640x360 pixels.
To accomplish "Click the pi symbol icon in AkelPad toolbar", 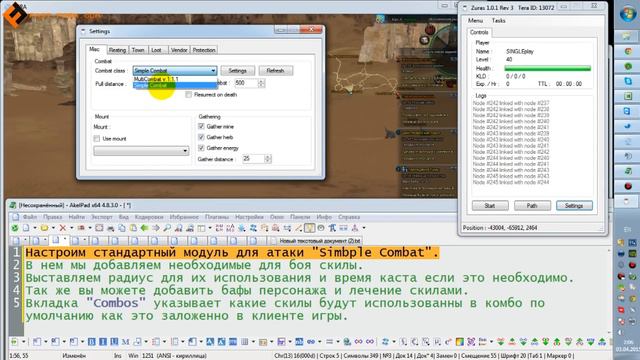I will pyautogui.click(x=332, y=228).
